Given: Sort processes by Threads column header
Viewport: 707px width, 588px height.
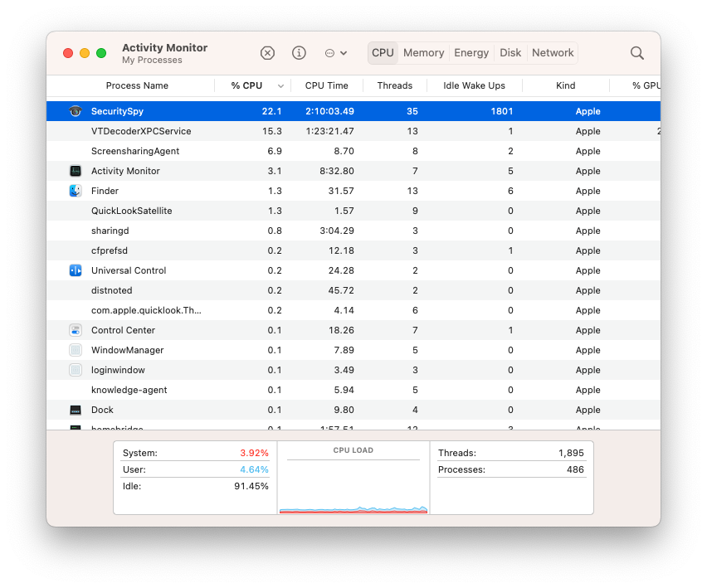Looking at the screenshot, I should 394,85.
